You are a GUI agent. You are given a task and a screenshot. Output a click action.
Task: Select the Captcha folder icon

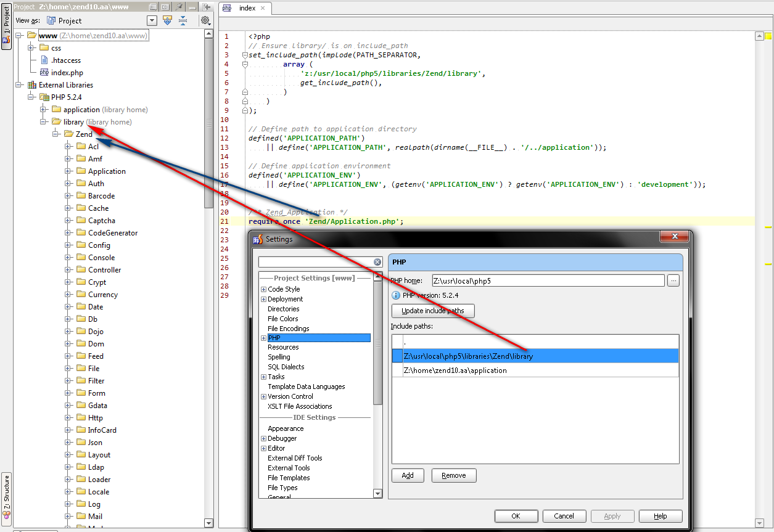tap(81, 221)
